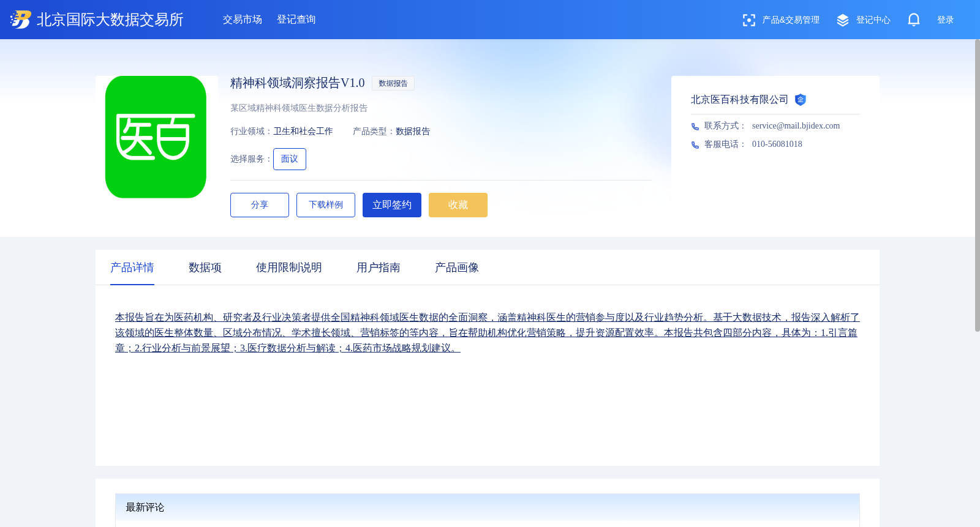Click the green 医百 product logo
The image size is (980, 527).
(x=156, y=137)
